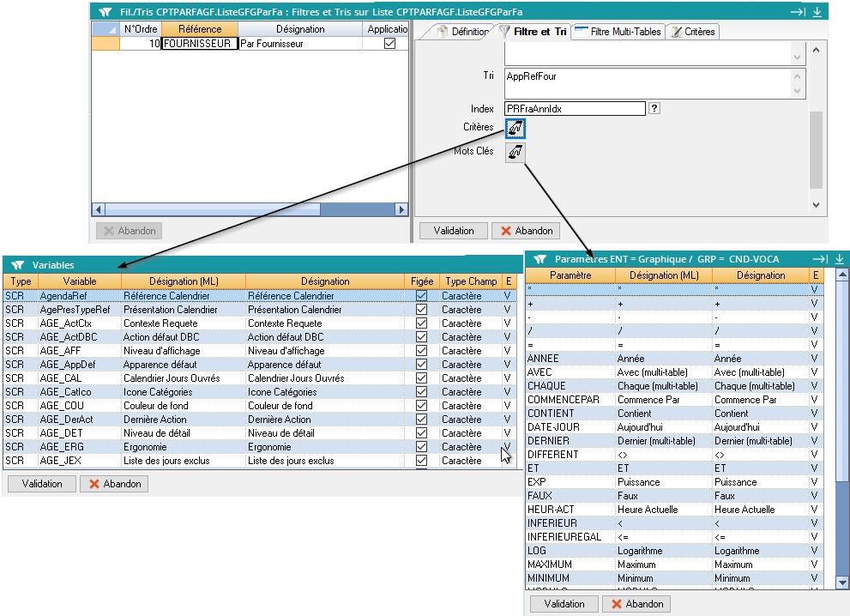Image resolution: width=850 pixels, height=616 pixels.
Task: Toggle Figée checkbox for AgendaRef row
Action: pyautogui.click(x=421, y=296)
